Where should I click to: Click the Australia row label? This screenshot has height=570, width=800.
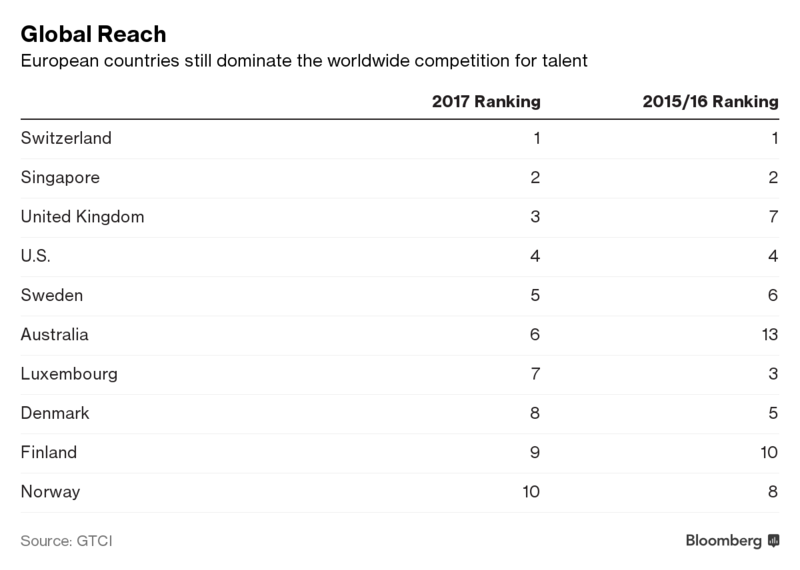tap(58, 335)
